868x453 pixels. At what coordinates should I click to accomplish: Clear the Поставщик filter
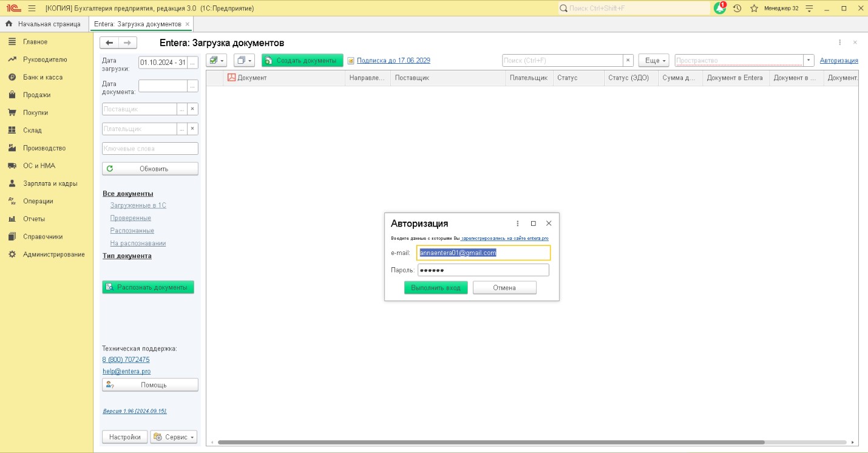click(x=192, y=109)
